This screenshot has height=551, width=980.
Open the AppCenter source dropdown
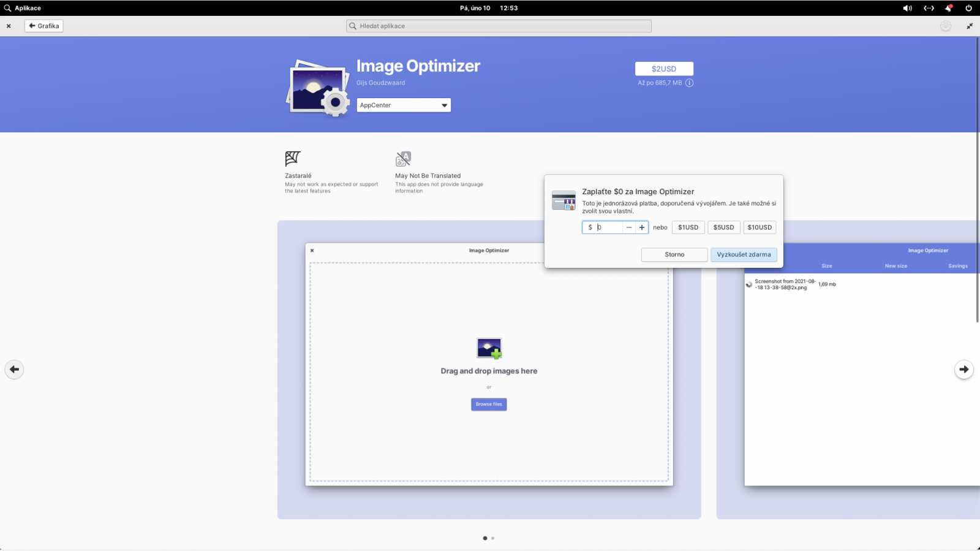404,105
